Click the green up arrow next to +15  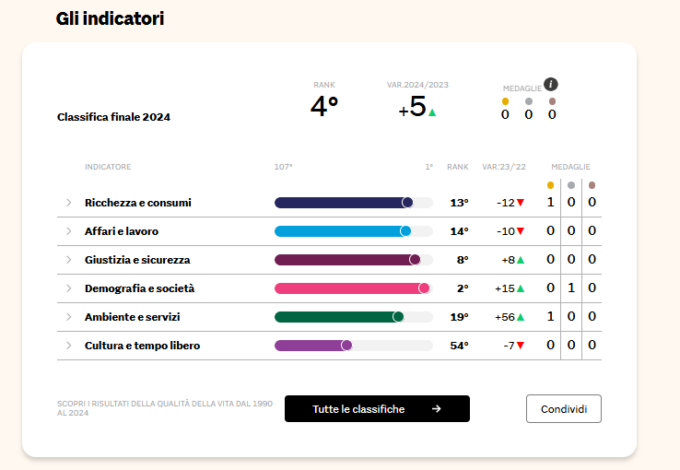coord(520,288)
